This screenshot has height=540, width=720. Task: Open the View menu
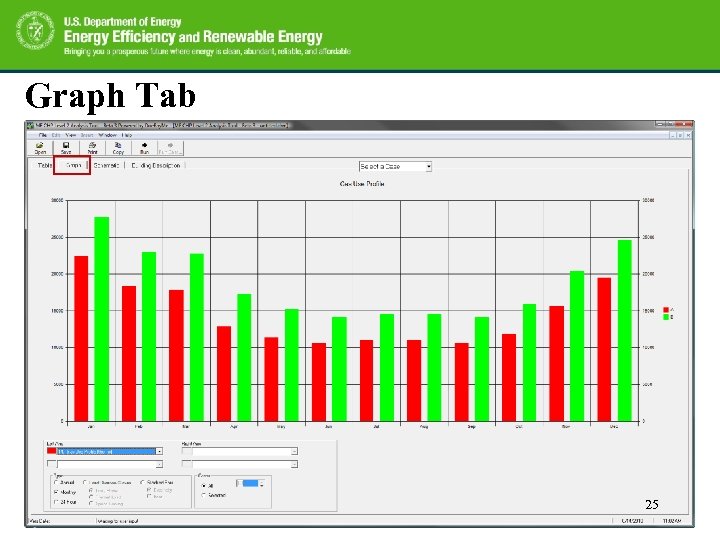[71, 135]
